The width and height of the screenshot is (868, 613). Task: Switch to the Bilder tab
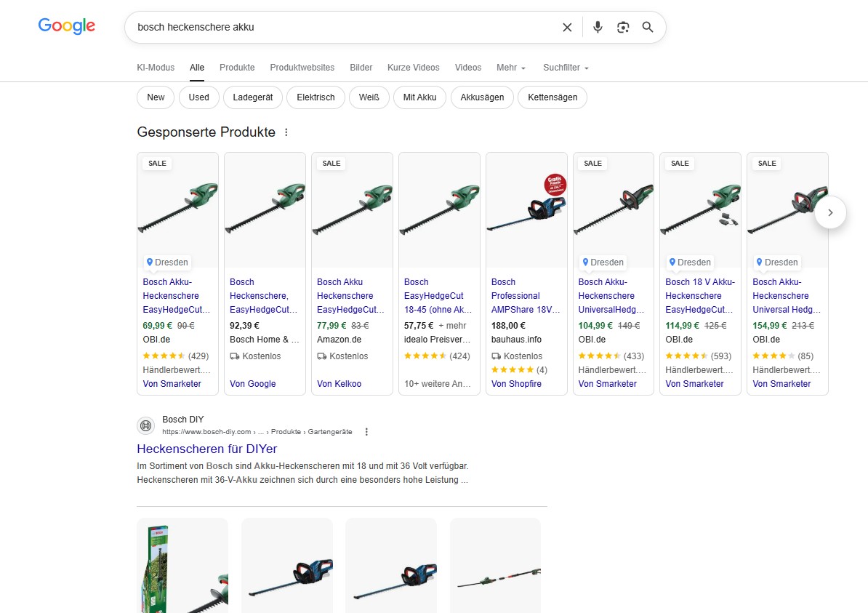(361, 68)
